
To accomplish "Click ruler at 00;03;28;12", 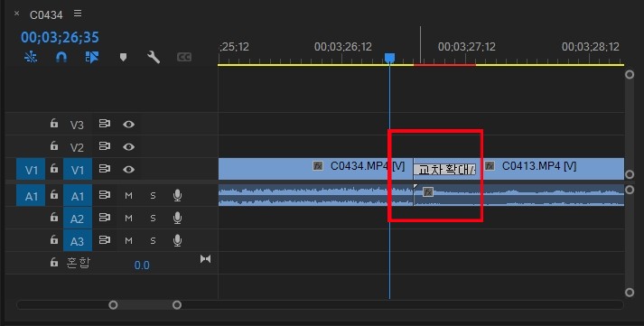I will [x=590, y=47].
